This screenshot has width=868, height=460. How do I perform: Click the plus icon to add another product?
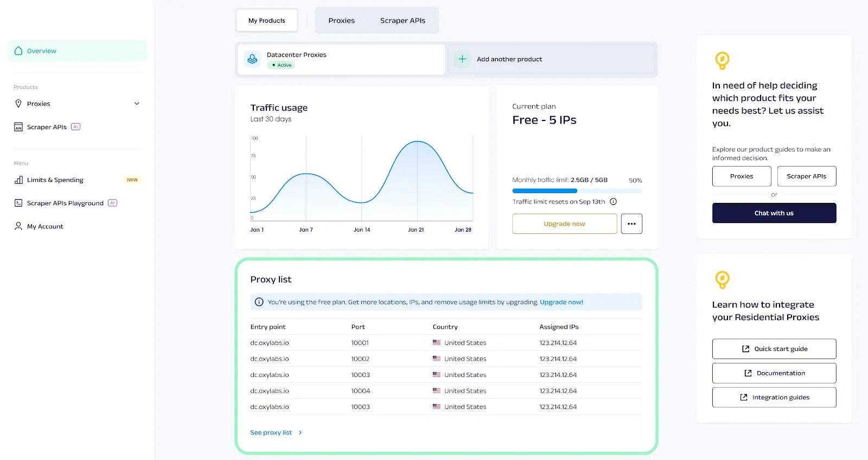[x=462, y=59]
